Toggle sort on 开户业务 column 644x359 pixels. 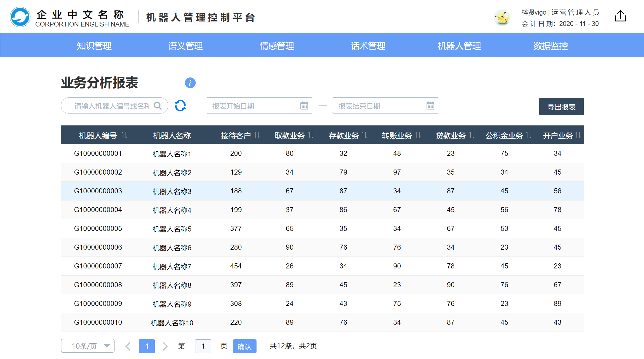(x=578, y=136)
